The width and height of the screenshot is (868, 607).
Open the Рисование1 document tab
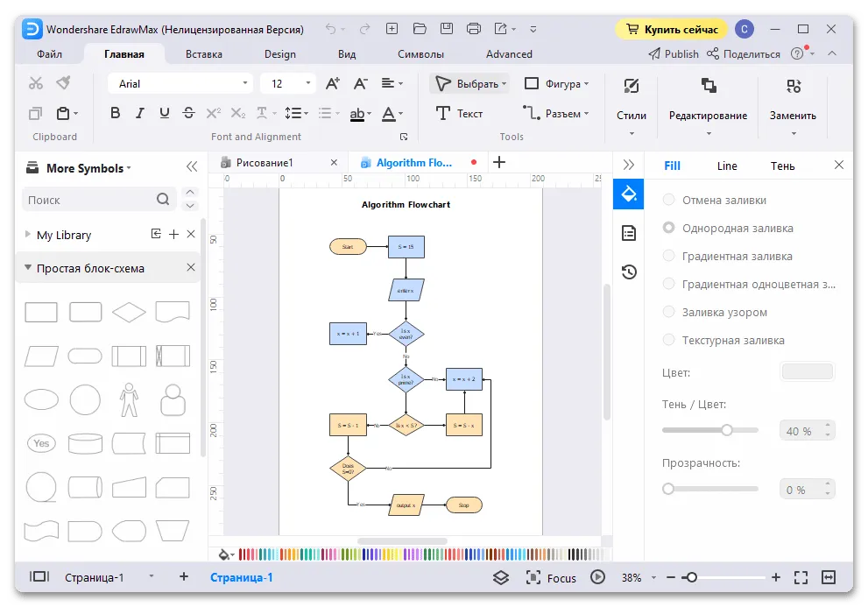[x=265, y=163]
